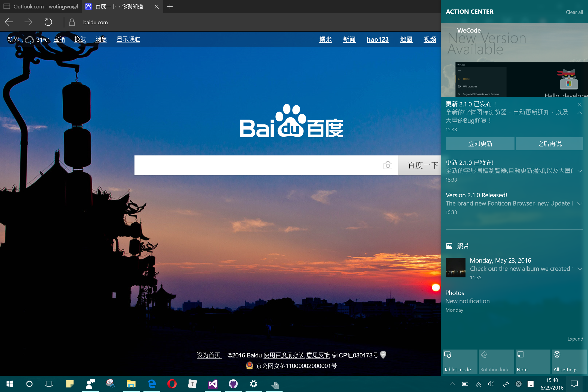This screenshot has height=392, width=588.
Task: Click the Note quick action
Action: [x=533, y=362]
